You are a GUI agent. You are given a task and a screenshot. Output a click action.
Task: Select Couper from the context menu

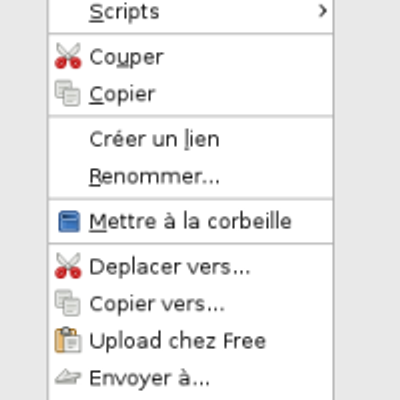pos(191,56)
